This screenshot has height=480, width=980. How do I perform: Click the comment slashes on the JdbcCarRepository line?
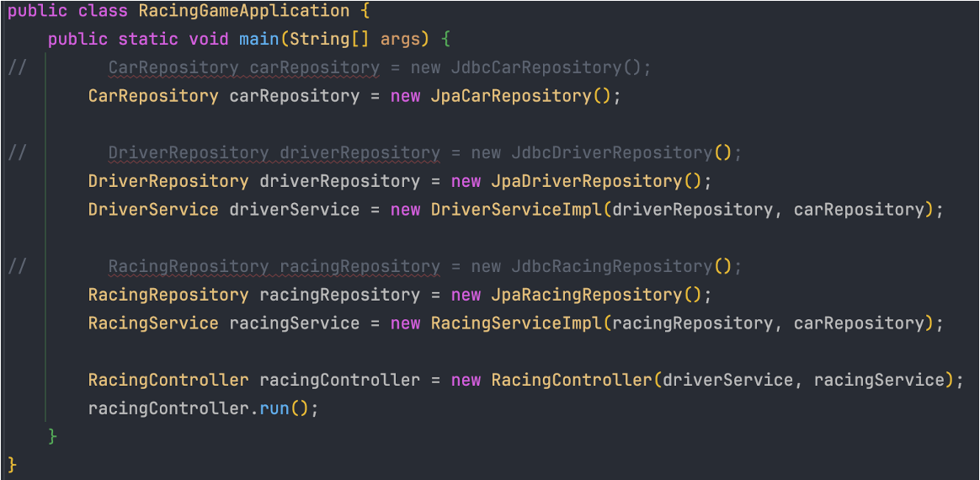point(17,67)
